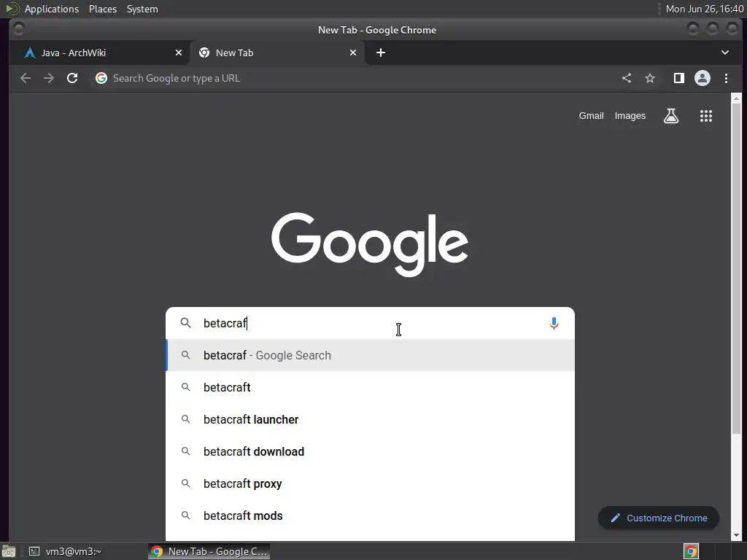The width and height of the screenshot is (747, 560).
Task: Click the Google icon in the address bar
Action: coord(101,78)
